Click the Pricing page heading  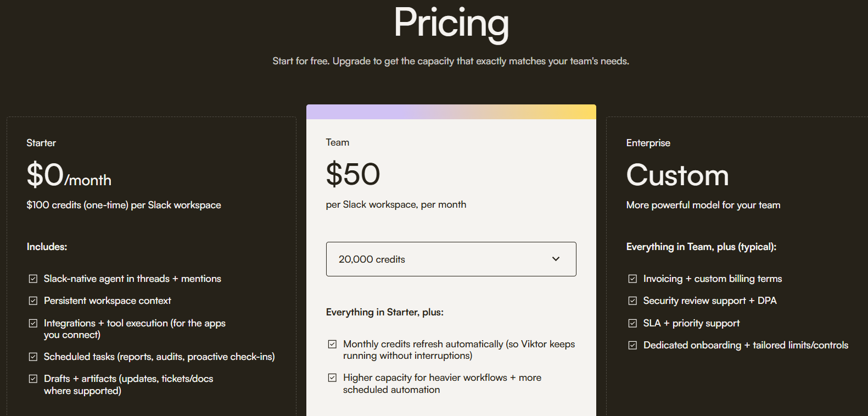pyautogui.click(x=451, y=24)
